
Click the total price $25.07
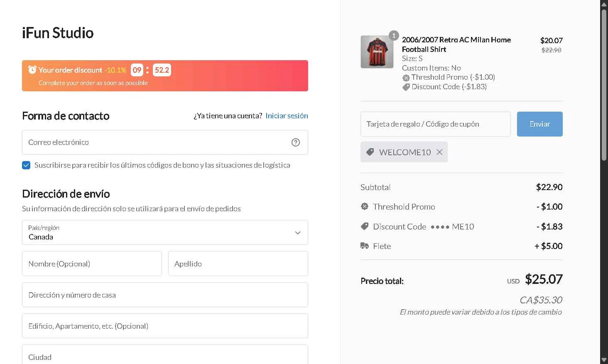544,279
